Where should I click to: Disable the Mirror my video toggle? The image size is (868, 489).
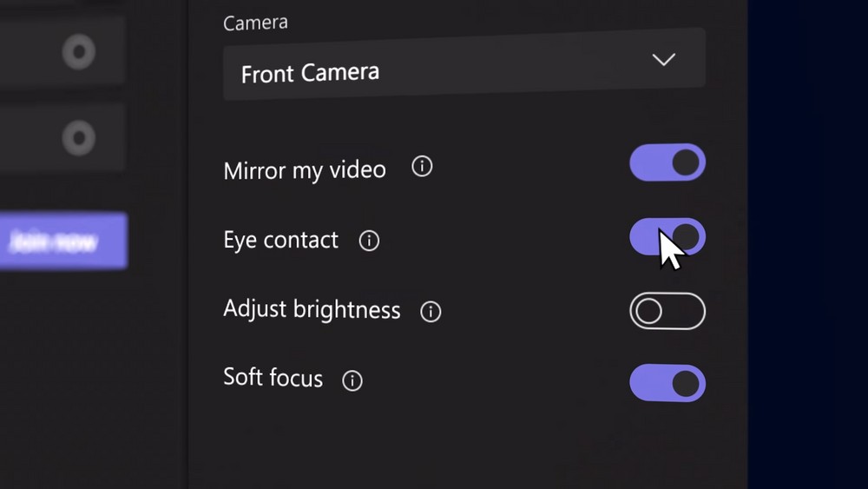pyautogui.click(x=667, y=162)
